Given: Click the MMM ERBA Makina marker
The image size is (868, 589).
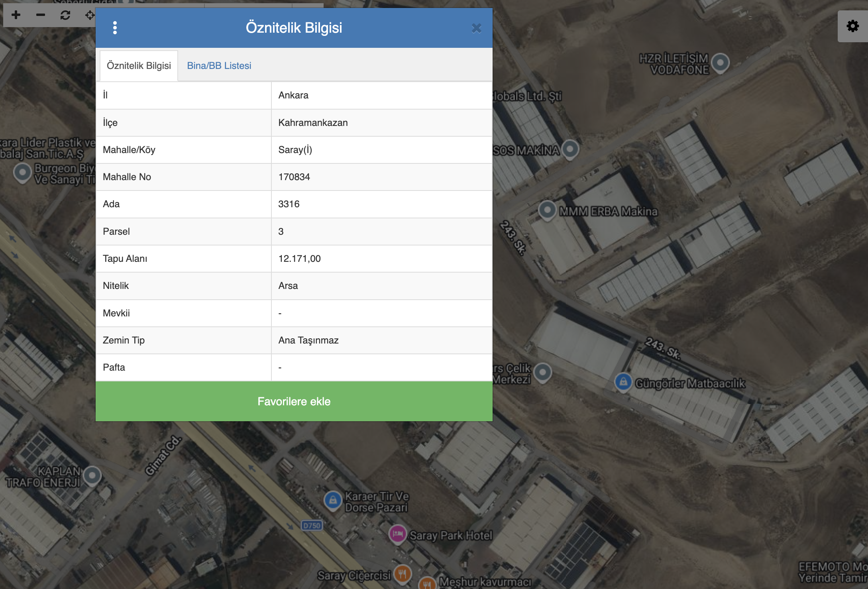Looking at the screenshot, I should 547,209.
